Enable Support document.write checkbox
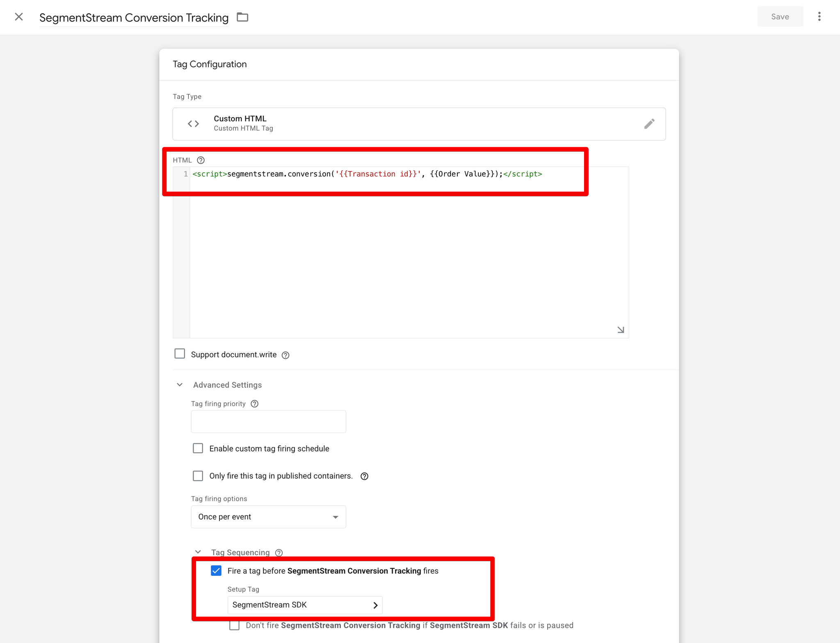Image resolution: width=840 pixels, height=643 pixels. pyautogui.click(x=180, y=354)
